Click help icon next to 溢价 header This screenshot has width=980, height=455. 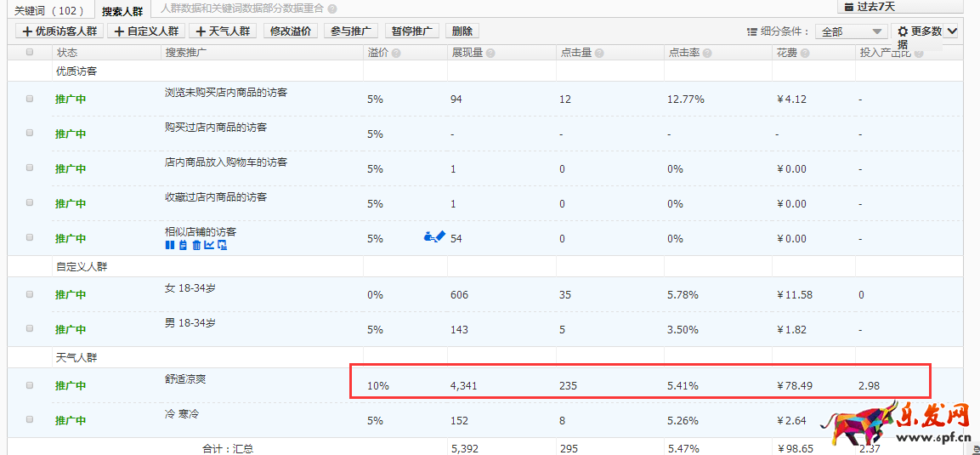click(396, 54)
